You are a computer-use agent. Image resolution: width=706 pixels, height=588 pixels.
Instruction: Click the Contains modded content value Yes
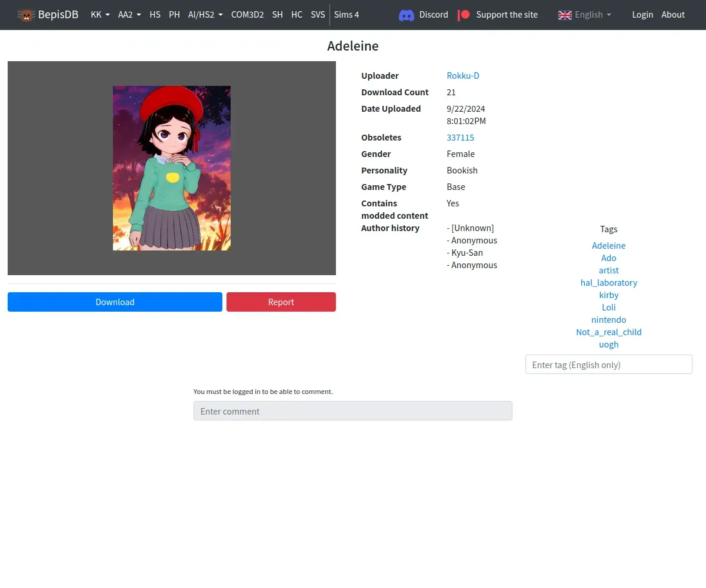coord(453,203)
